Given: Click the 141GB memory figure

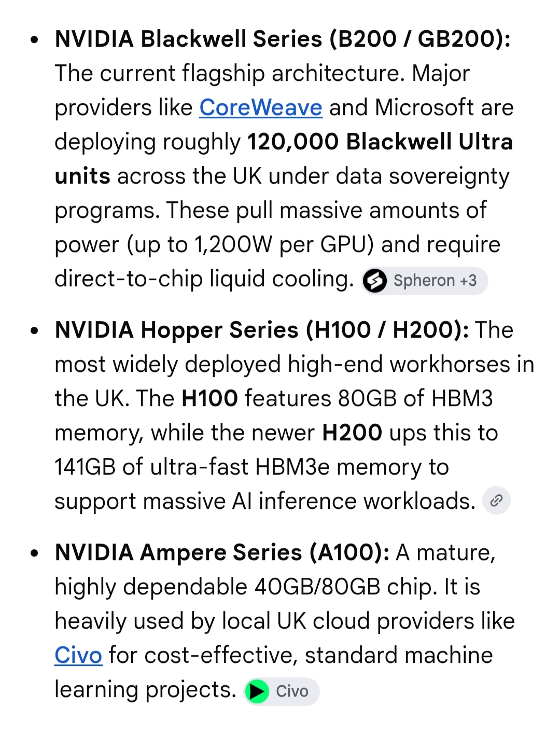Looking at the screenshot, I should point(85,467).
